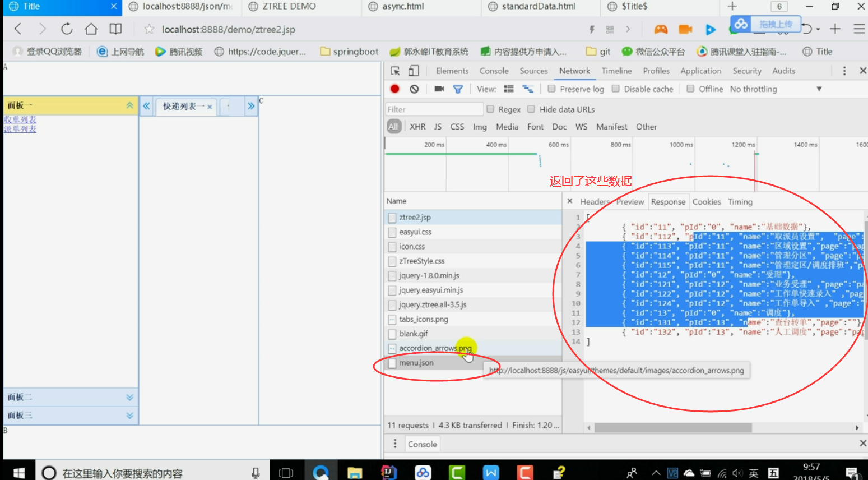Capture screenshots with the camera icon
868x480 pixels.
click(439, 89)
